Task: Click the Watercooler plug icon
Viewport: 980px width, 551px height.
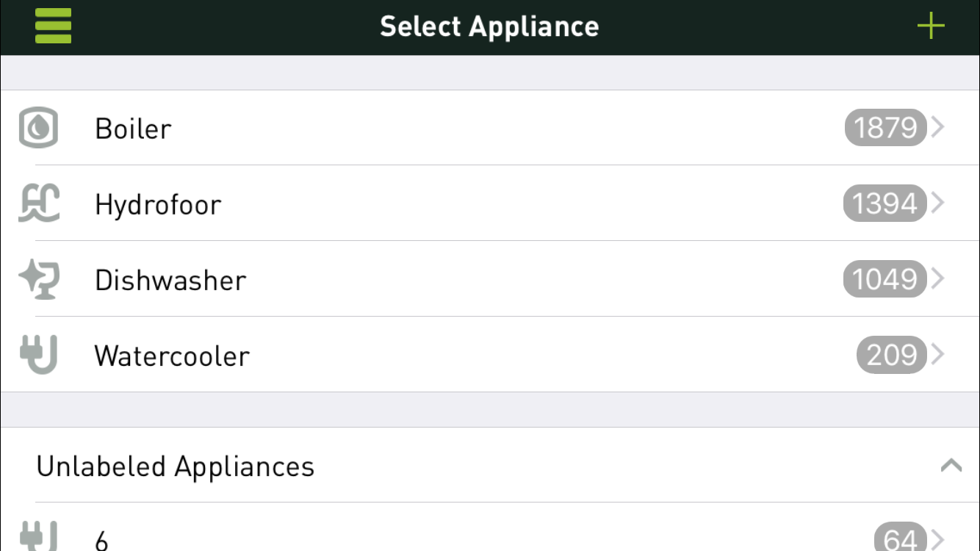Action: 39,355
